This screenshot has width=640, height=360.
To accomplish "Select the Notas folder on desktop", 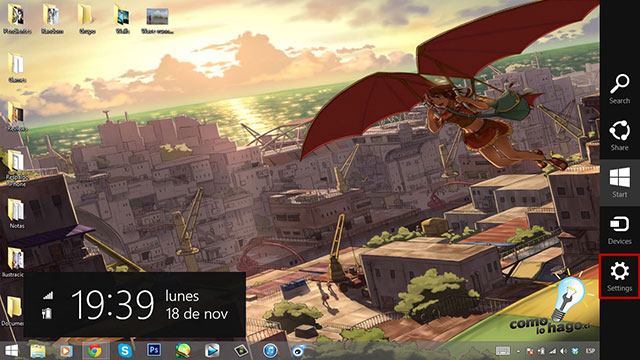I will pyautogui.click(x=16, y=213).
